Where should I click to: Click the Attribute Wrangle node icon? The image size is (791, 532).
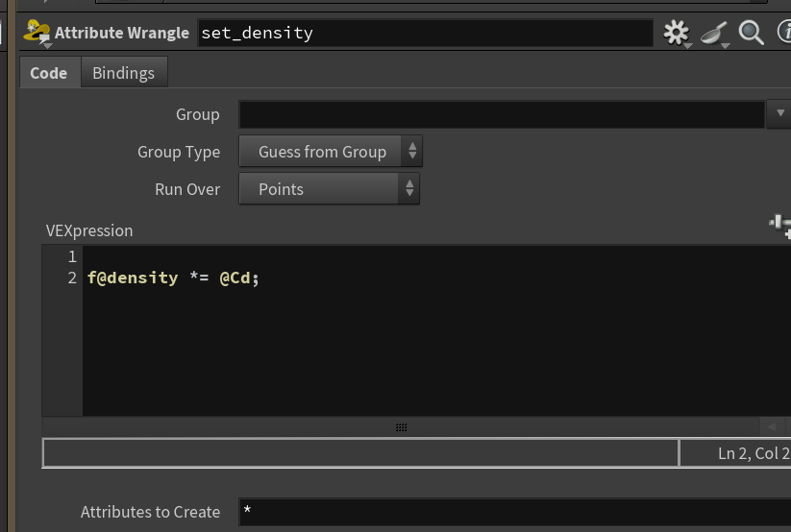pyautogui.click(x=37, y=33)
